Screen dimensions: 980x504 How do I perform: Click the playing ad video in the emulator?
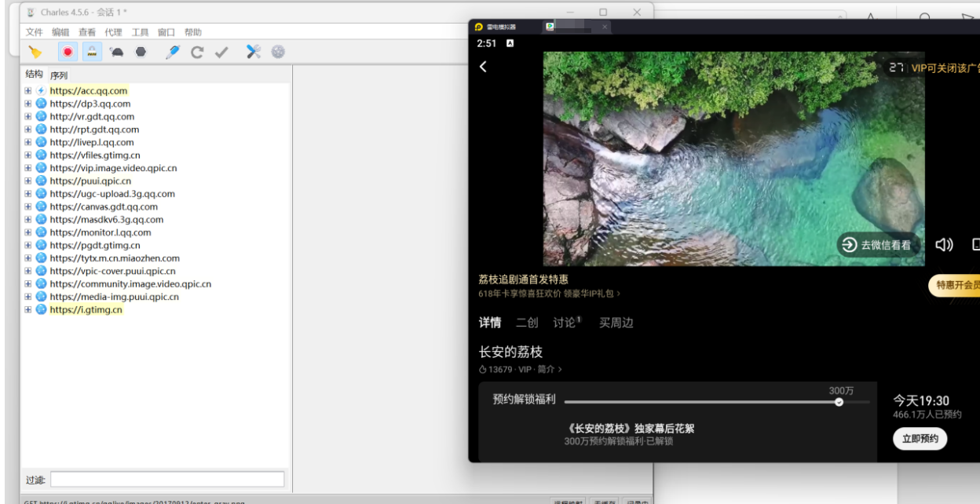coord(733,159)
